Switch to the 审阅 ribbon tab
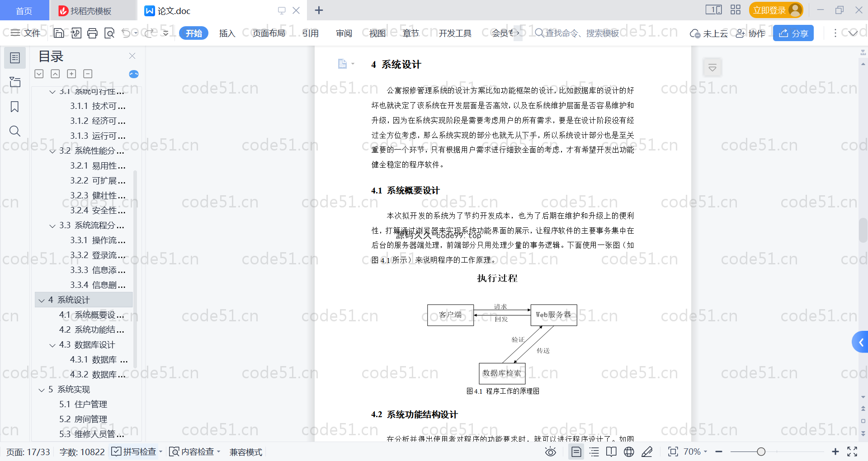This screenshot has width=868, height=461. [x=344, y=33]
